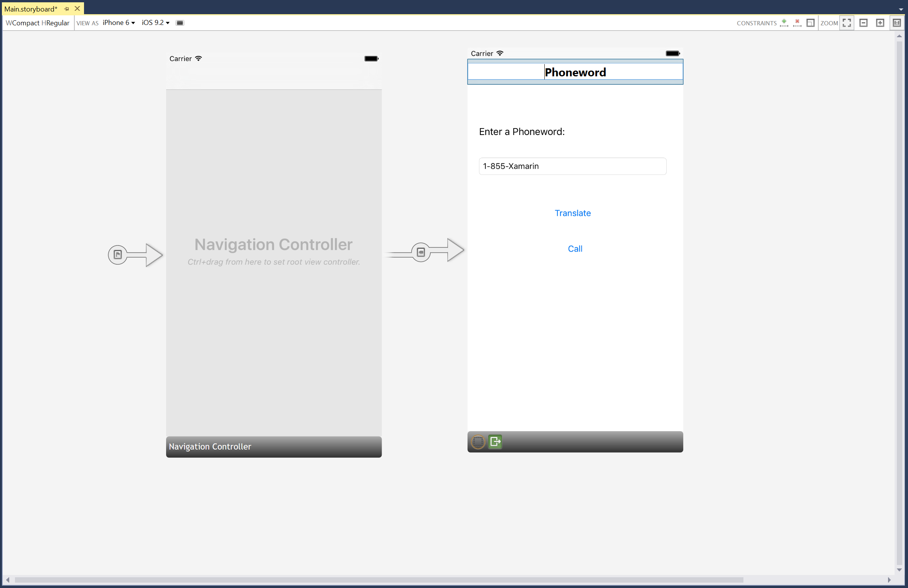Image resolution: width=908 pixels, height=588 pixels.
Task: Drag the horizontal scrollbar to the right
Action: (893, 581)
